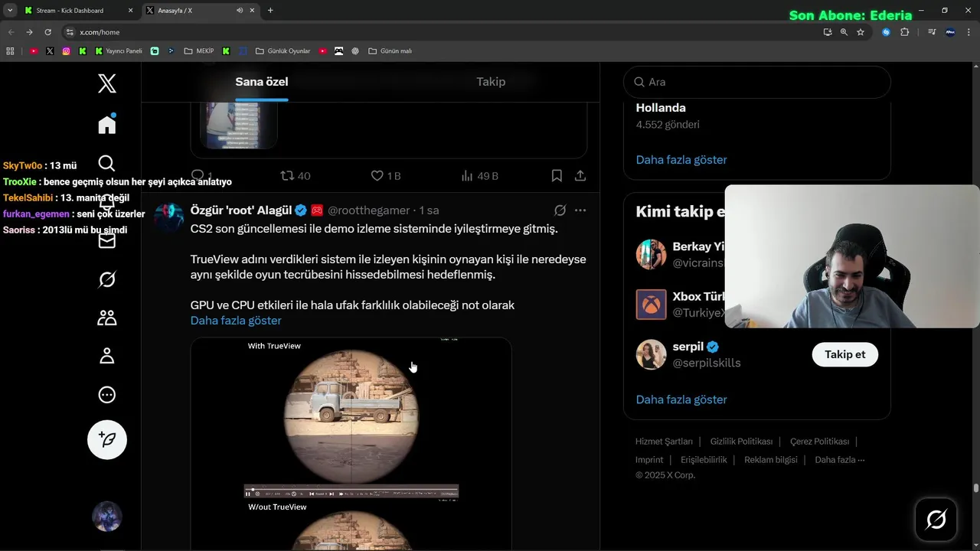980x551 pixels.
Task: Open the three-dot menu on Özgür's tweet
Action: coord(580,210)
